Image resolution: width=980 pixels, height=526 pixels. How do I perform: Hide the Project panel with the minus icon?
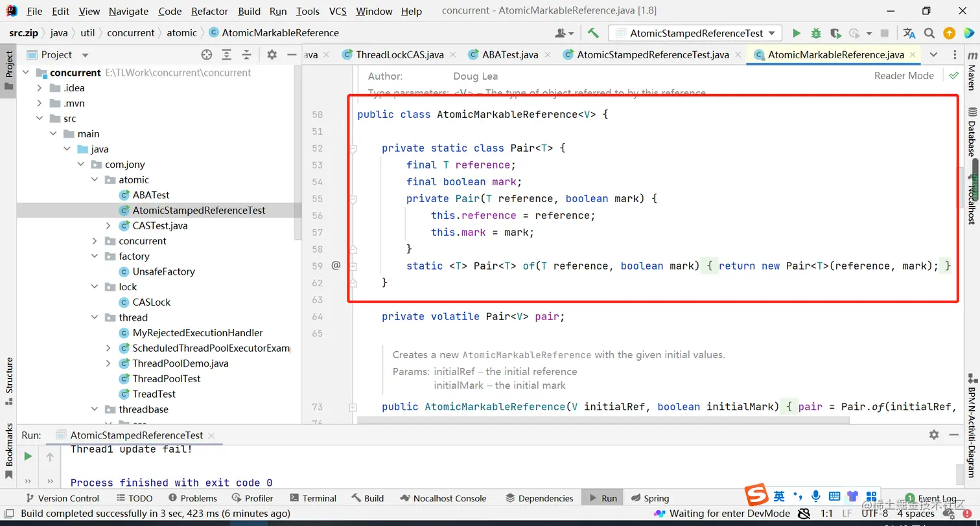(292, 55)
